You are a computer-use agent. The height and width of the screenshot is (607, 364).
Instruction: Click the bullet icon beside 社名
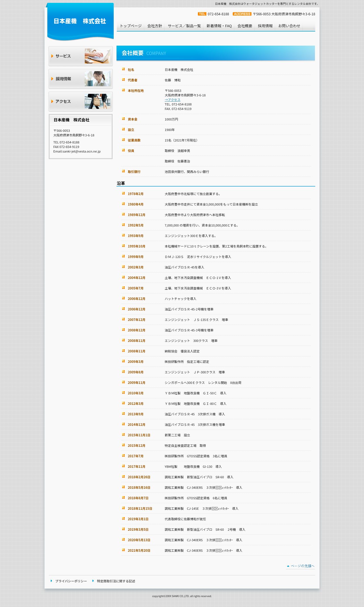(x=123, y=69)
